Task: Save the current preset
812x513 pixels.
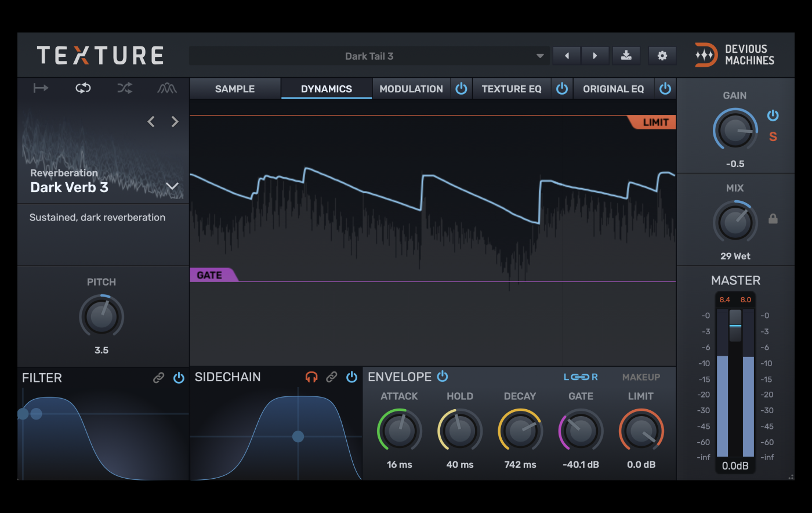Action: tap(626, 56)
